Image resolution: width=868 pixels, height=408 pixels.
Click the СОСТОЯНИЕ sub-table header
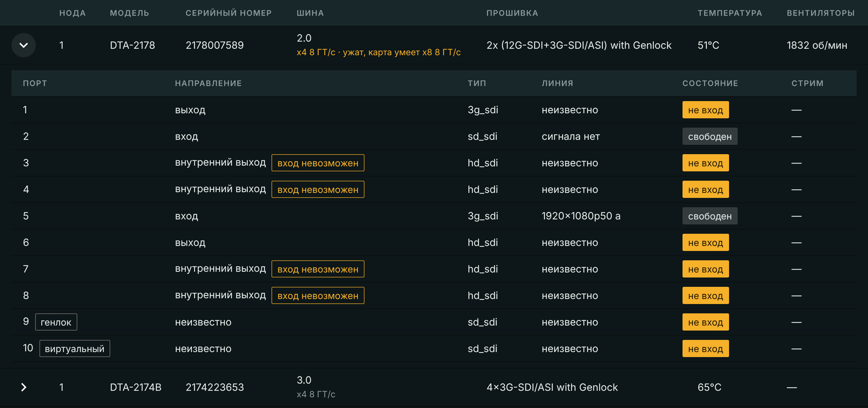point(710,83)
